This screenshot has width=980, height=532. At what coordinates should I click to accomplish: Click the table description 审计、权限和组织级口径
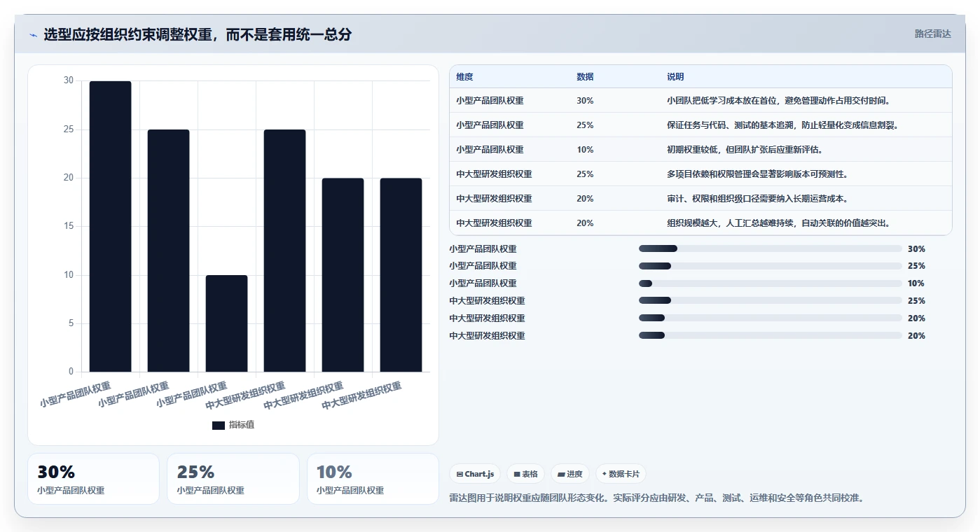[758, 199]
